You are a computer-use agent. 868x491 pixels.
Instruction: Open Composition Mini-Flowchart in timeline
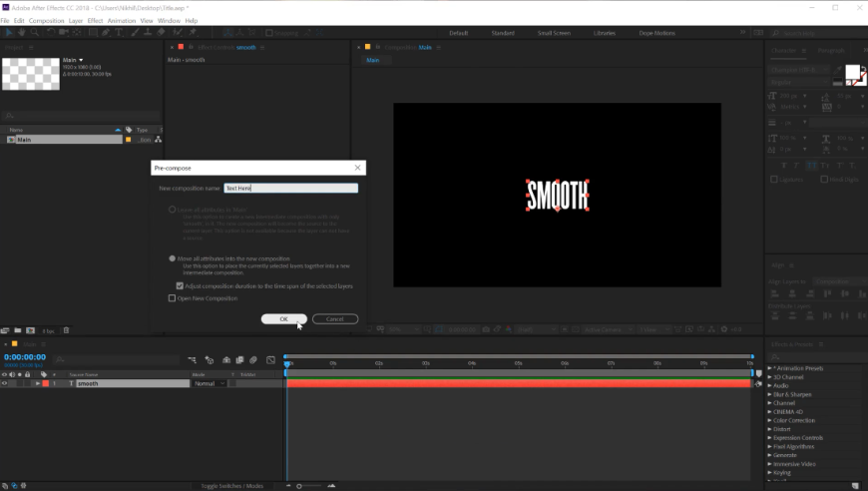193,360
